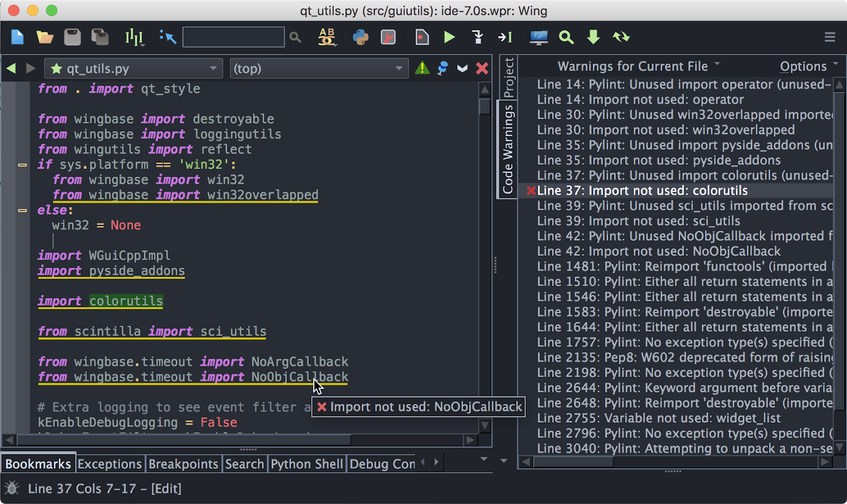This screenshot has height=504, width=847.
Task: Click the green refresh arrows icon
Action: [x=621, y=37]
